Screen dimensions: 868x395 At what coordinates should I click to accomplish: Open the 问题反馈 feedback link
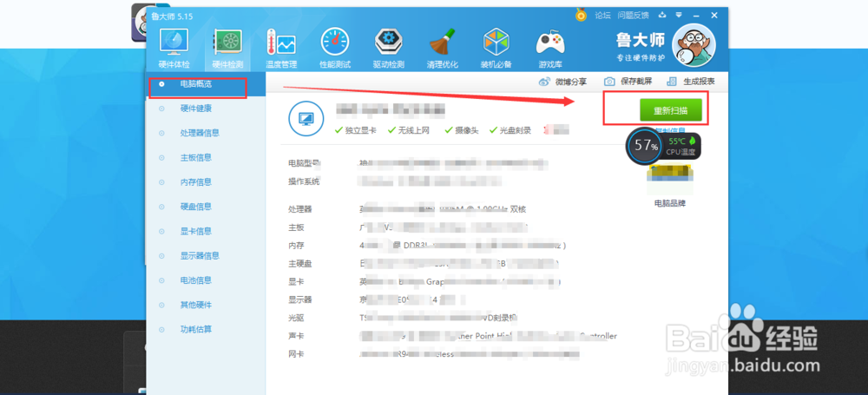tap(634, 16)
